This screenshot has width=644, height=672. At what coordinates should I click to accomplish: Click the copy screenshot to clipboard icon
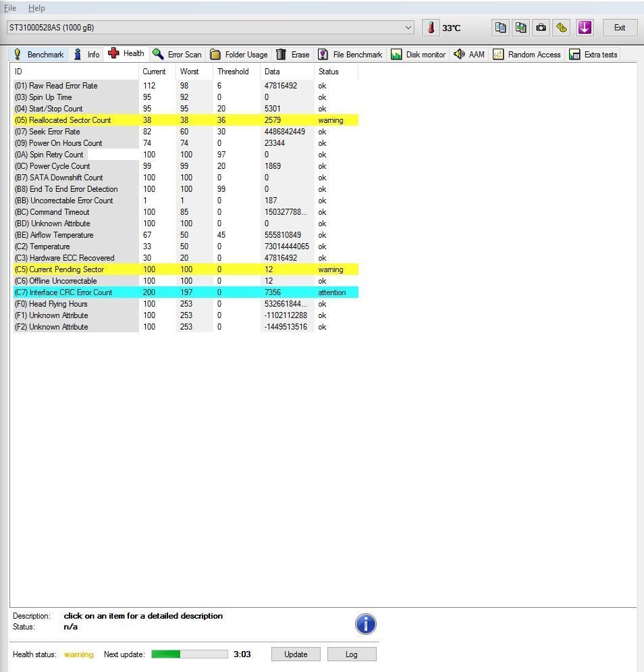tap(520, 28)
